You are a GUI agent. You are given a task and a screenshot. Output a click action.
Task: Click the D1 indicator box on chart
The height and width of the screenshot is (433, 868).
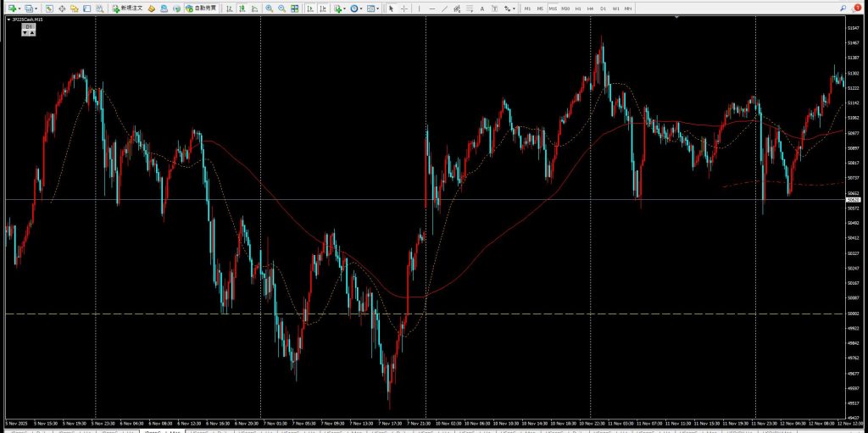(x=28, y=27)
